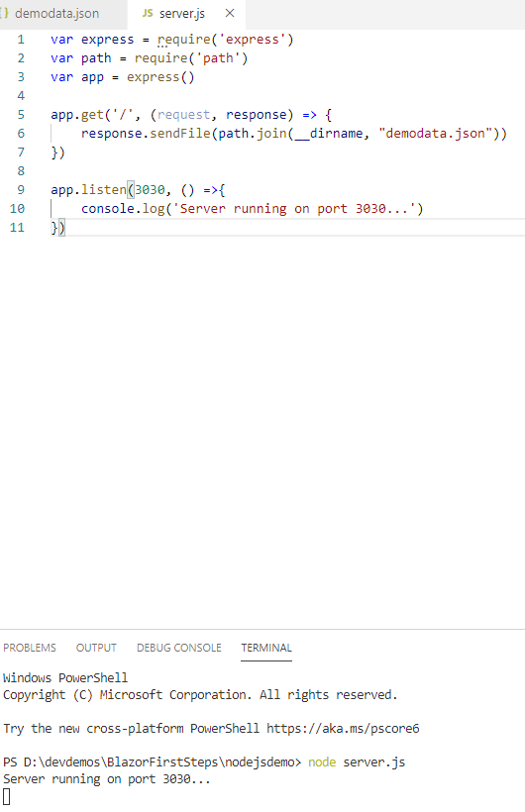Click the JSON braces icon on demodata.json tab
Image resolution: width=525 pixels, height=812 pixels.
pyautogui.click(x=5, y=13)
